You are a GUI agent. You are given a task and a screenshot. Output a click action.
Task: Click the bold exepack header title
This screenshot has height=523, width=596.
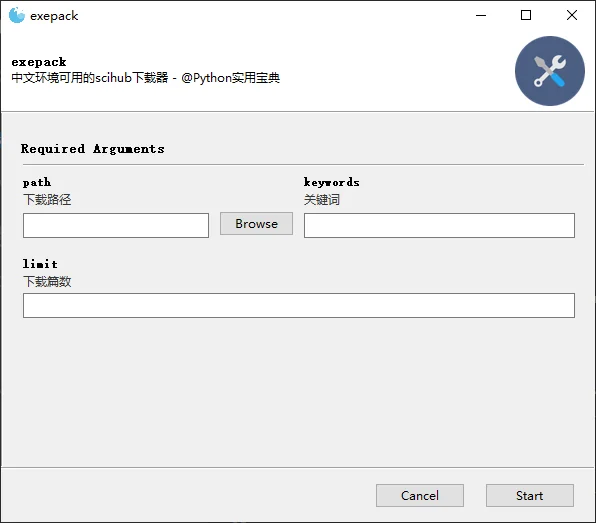click(39, 62)
